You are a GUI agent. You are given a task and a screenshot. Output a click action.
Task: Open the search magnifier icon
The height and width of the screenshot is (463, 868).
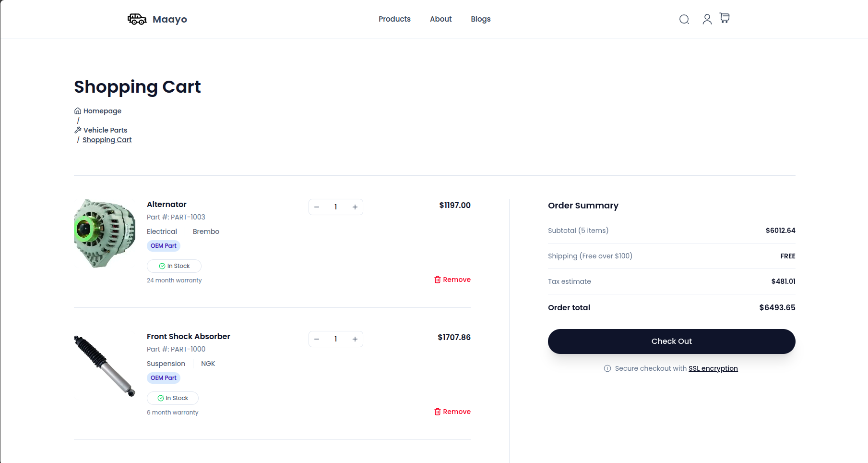coord(684,19)
